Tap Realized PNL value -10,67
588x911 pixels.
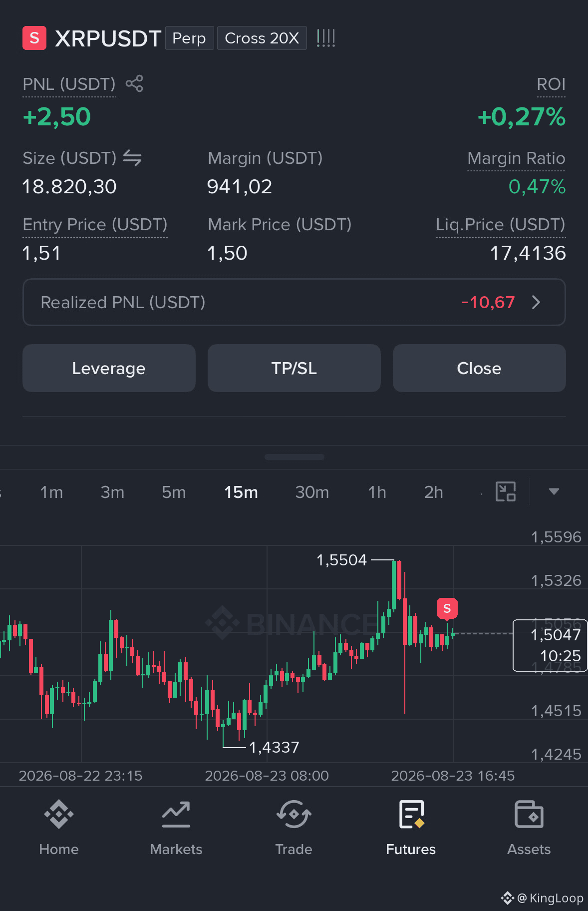point(488,302)
